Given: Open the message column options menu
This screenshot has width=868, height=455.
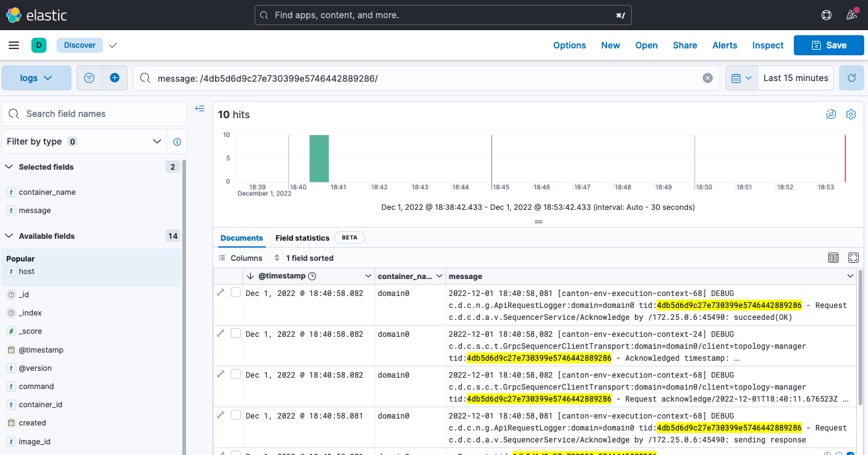Looking at the screenshot, I should (850, 276).
